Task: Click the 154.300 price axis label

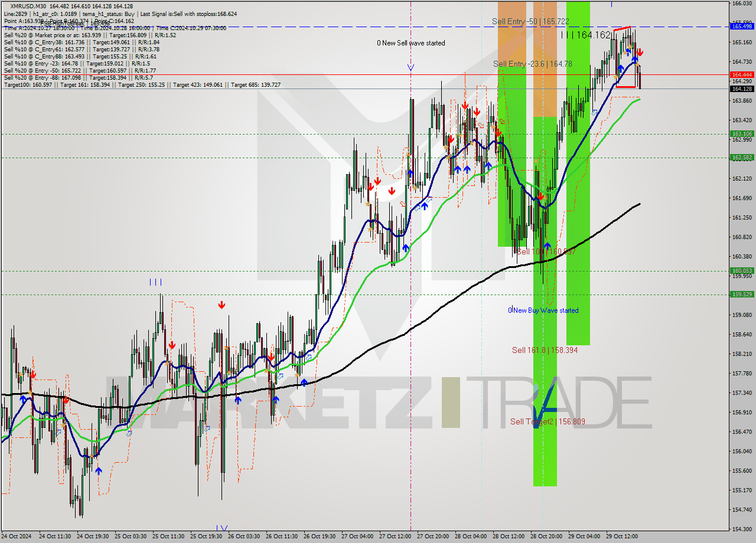Action: click(x=742, y=529)
